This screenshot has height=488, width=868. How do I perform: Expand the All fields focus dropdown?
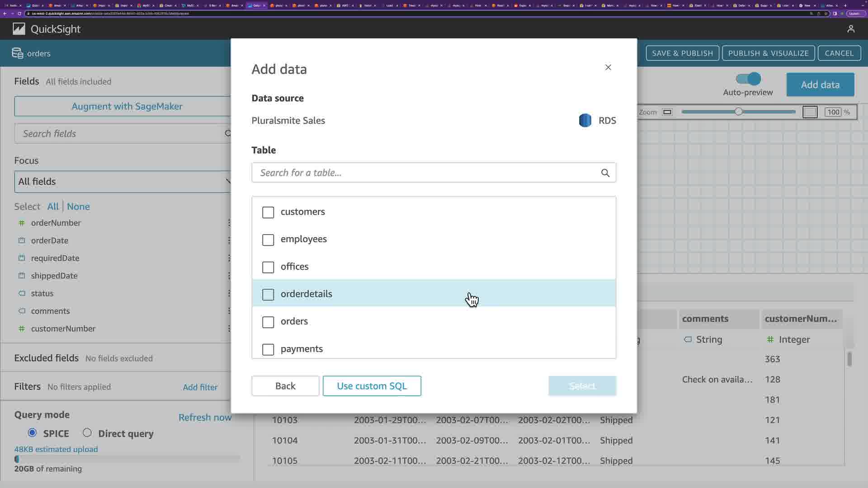click(123, 182)
